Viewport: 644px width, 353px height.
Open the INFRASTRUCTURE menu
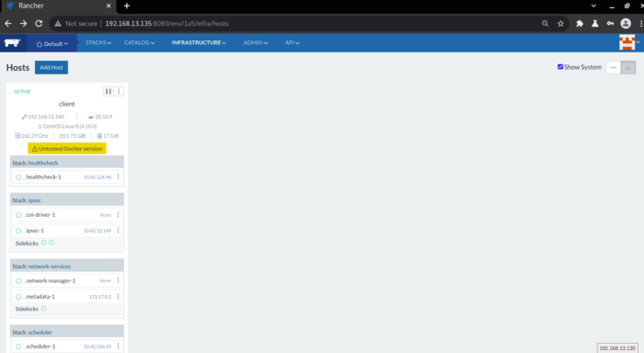coord(199,42)
